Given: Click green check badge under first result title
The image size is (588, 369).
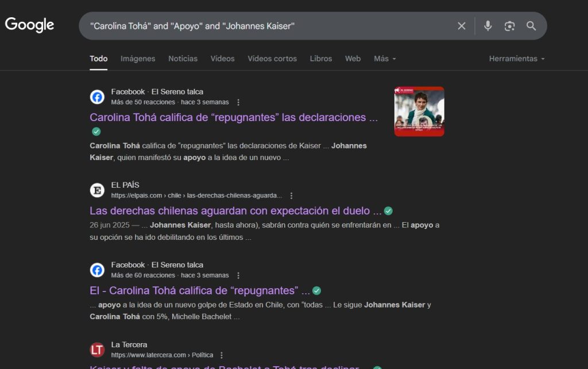Looking at the screenshot, I should [96, 131].
